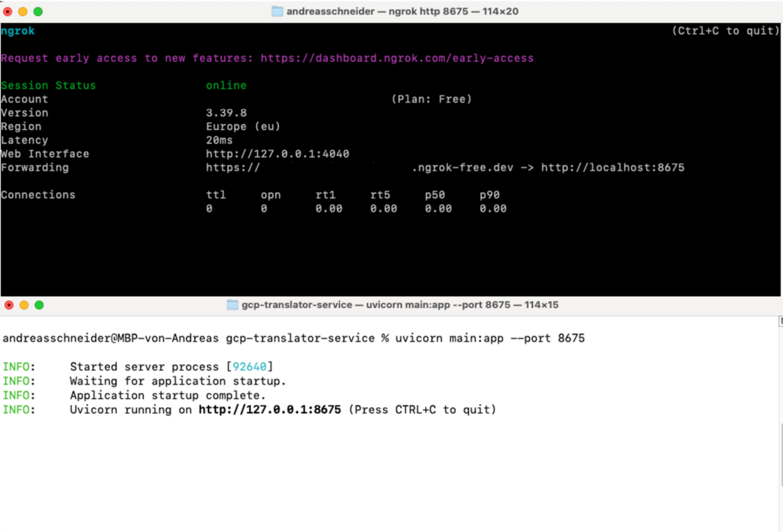Click the '(Ctrl+C to quit)' hint

coord(726,31)
